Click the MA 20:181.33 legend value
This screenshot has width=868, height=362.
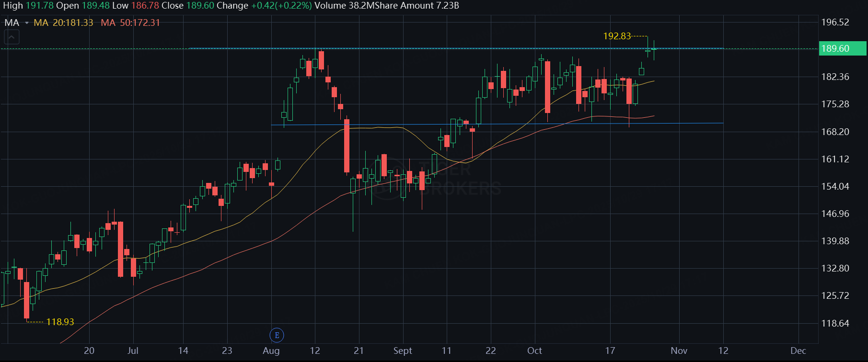pyautogui.click(x=63, y=23)
